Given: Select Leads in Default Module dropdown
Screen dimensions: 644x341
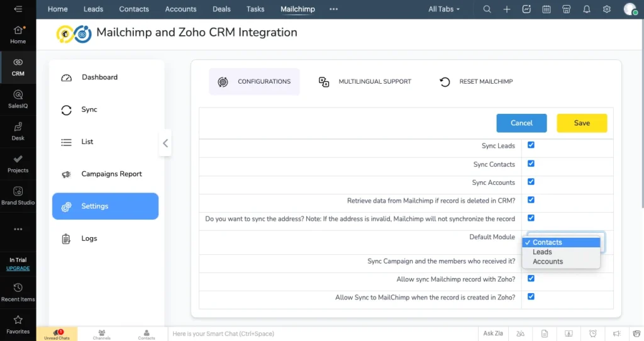Looking at the screenshot, I should click(x=561, y=252).
